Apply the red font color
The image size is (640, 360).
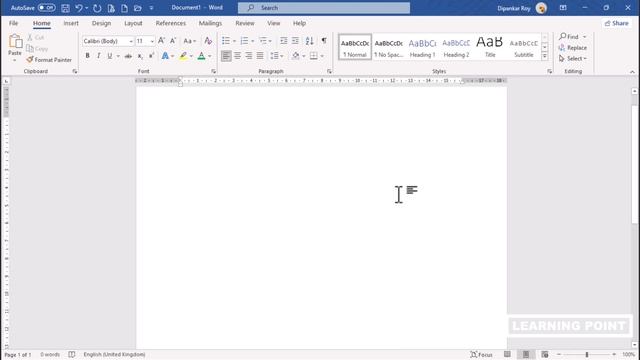tap(202, 56)
